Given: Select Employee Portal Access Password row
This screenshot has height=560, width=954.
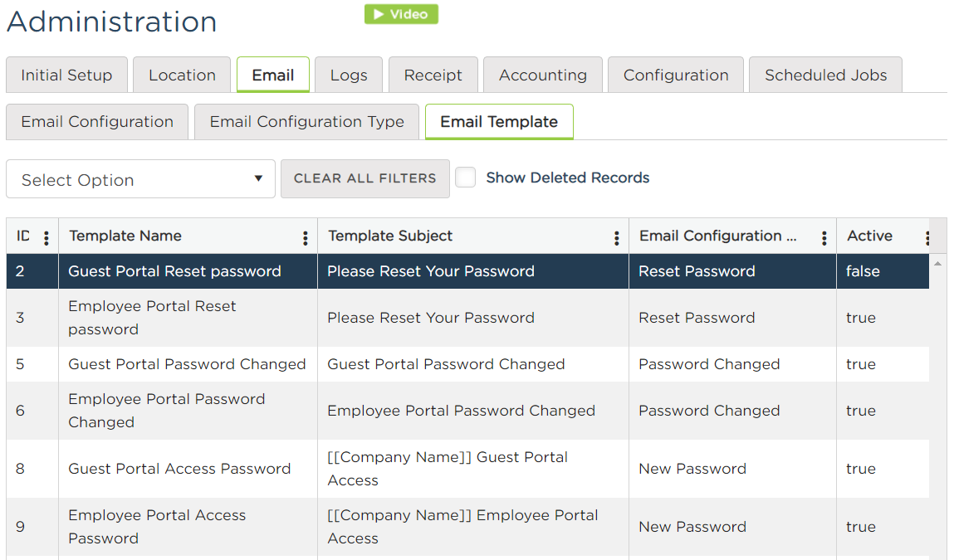Looking at the screenshot, I should point(468,527).
